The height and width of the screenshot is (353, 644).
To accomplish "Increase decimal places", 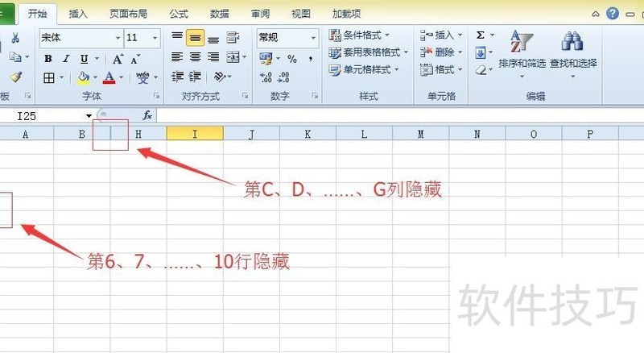I will tap(266, 77).
